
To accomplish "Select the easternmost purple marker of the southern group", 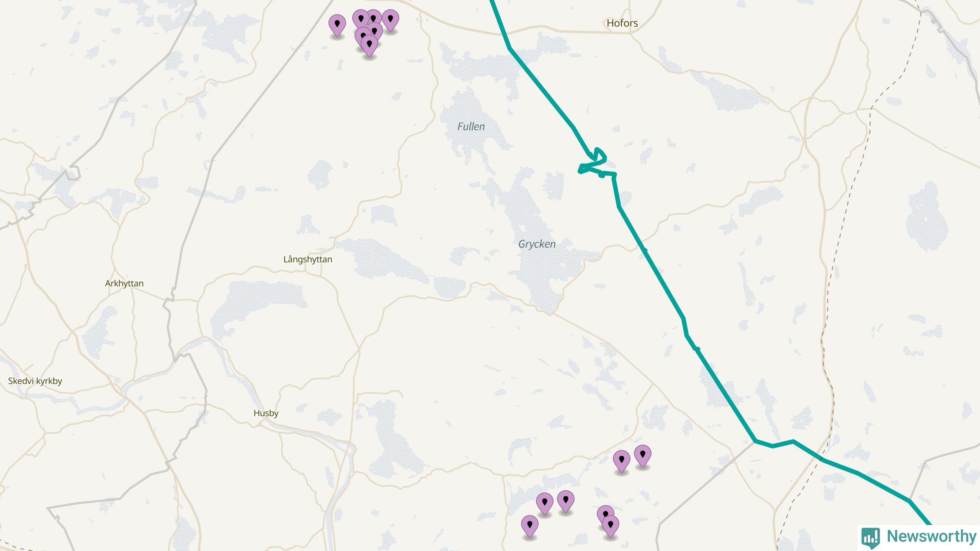I will (642, 456).
